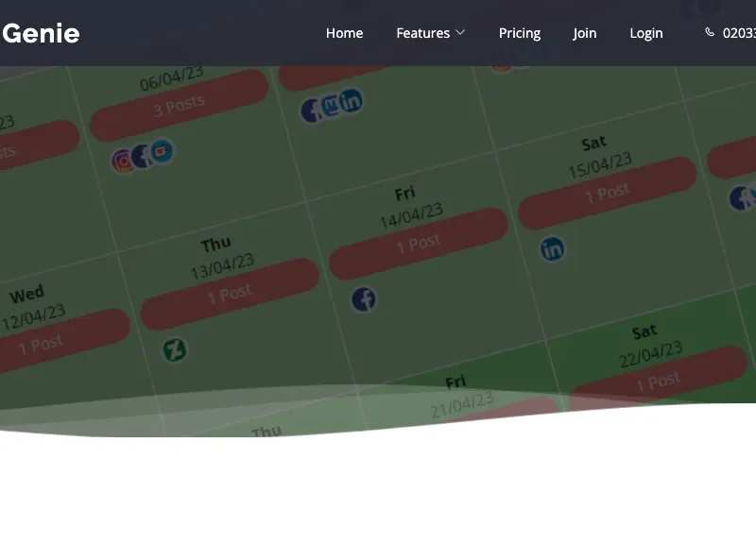Open the Login page
The width and height of the screenshot is (756, 544).
click(645, 33)
